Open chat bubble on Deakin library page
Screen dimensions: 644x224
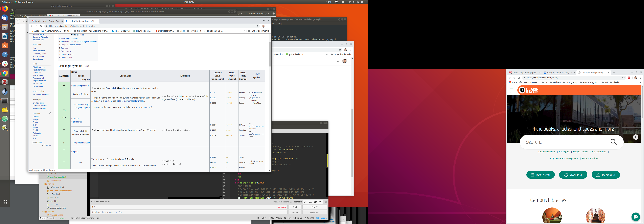point(636,217)
